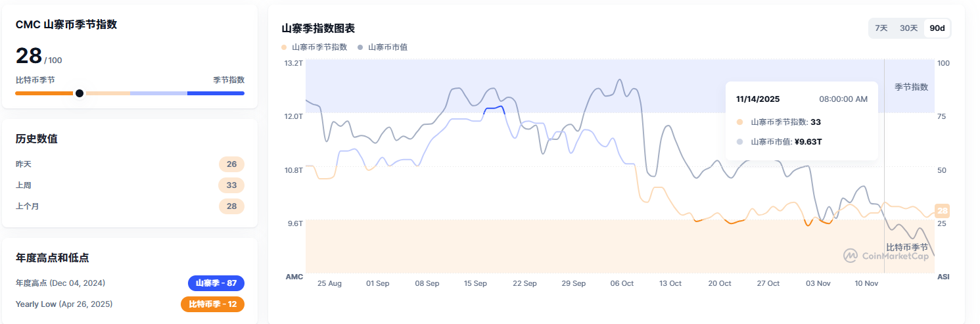Image resolution: width=980 pixels, height=324 pixels.
Task: Click the gray-blue dot beside 山寨币市值 in tooltip
Action: tap(740, 141)
